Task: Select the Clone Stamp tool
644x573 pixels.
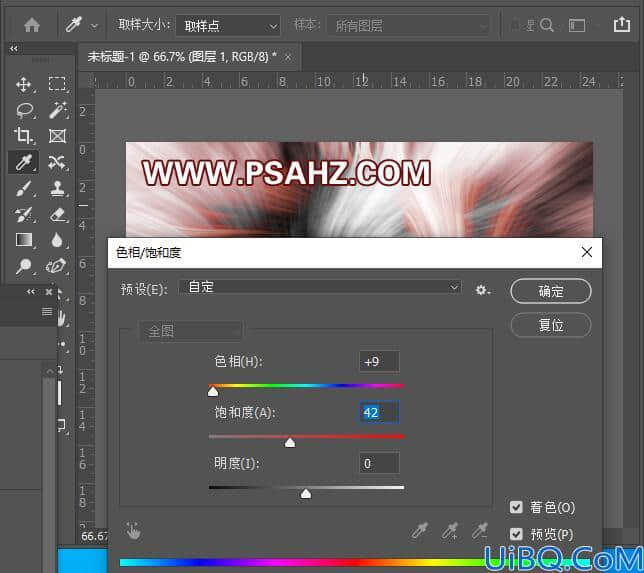Action: 58,188
